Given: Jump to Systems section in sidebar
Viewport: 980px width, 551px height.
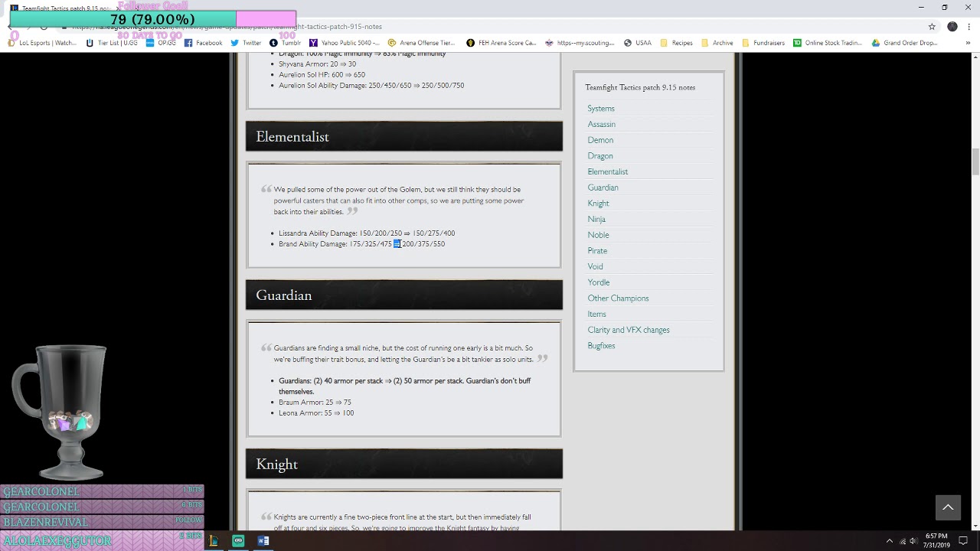Looking at the screenshot, I should pyautogui.click(x=601, y=109).
